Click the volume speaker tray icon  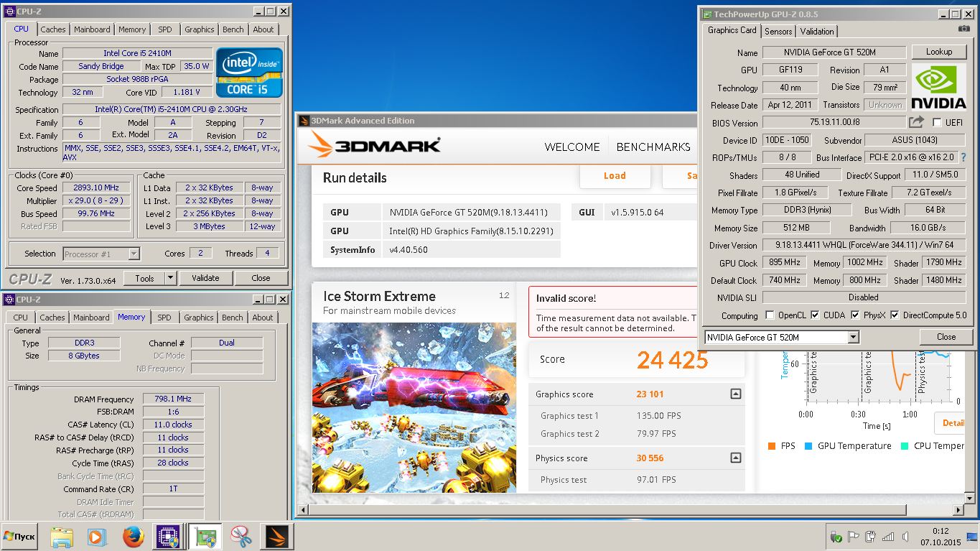coord(905,537)
